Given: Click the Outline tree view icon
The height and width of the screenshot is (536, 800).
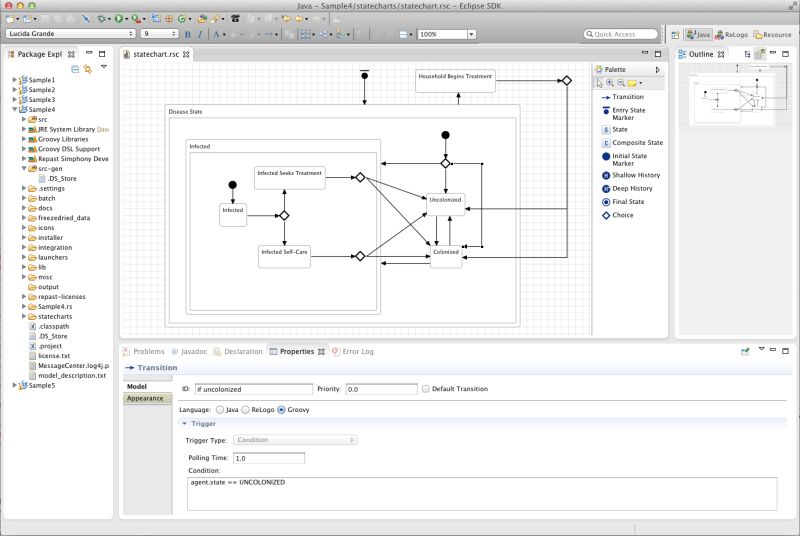Looking at the screenshot, I should click(x=747, y=54).
